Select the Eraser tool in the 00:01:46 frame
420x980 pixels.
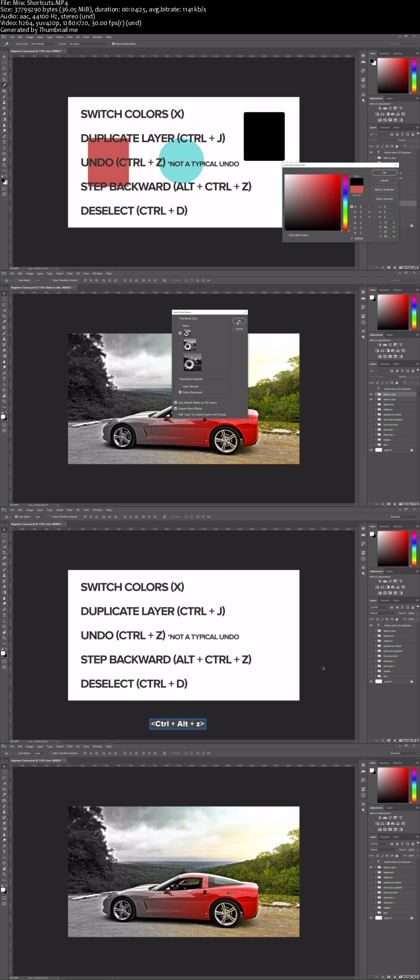(4, 350)
